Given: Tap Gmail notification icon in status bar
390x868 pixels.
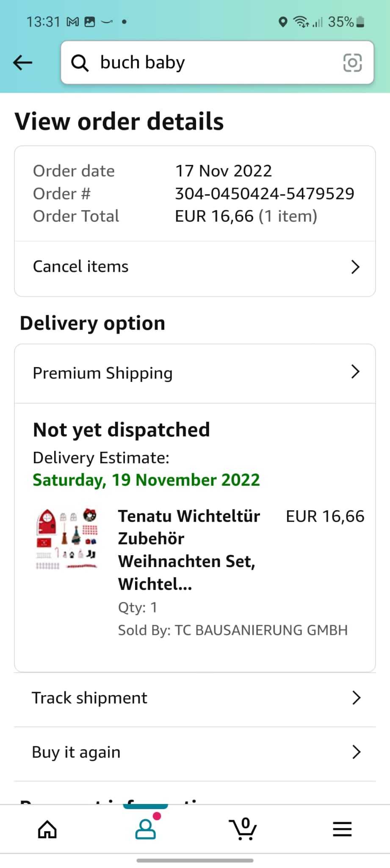Looking at the screenshot, I should [x=73, y=22].
